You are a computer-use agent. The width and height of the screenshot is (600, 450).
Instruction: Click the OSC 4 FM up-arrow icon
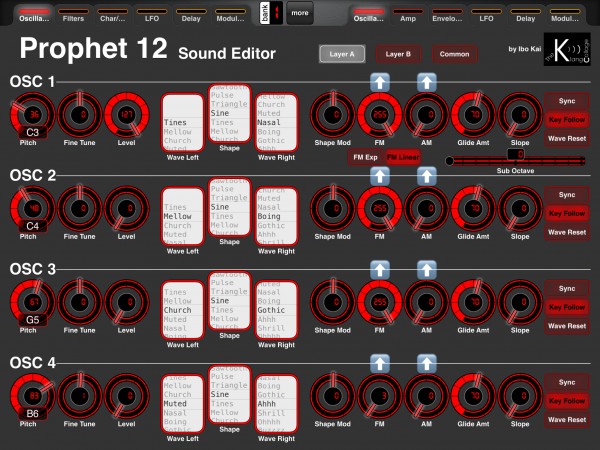click(x=380, y=364)
